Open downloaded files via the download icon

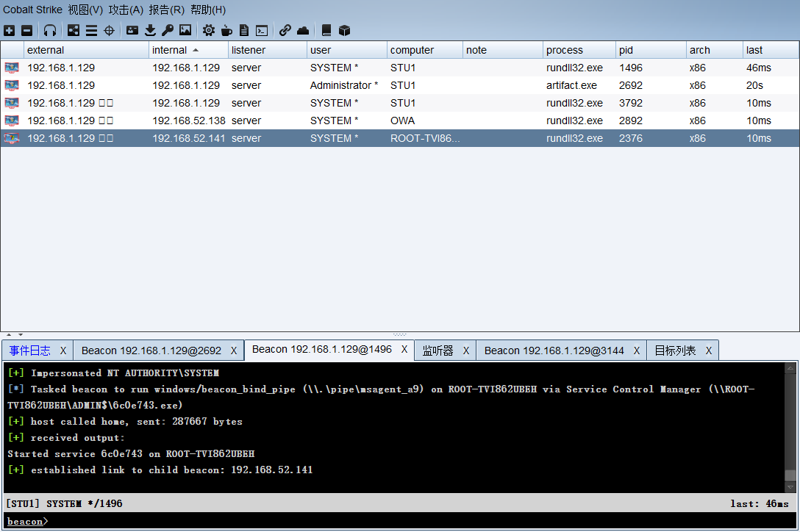[x=150, y=31]
